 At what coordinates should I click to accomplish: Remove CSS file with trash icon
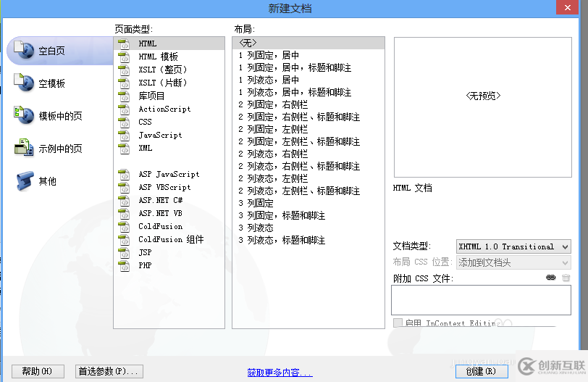tap(566, 278)
